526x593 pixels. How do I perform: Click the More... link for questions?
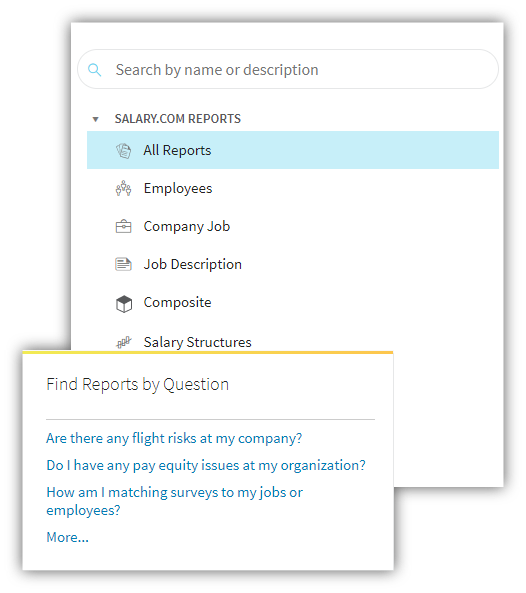[67, 537]
